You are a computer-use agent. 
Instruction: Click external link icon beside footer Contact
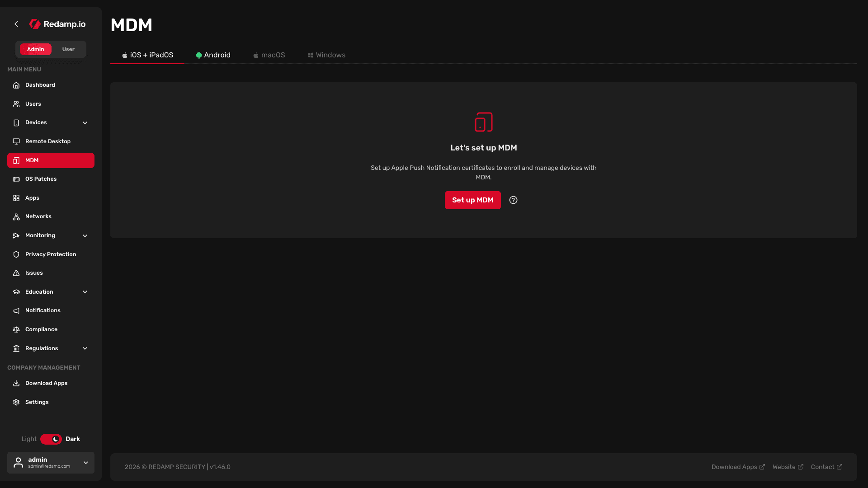point(840,467)
